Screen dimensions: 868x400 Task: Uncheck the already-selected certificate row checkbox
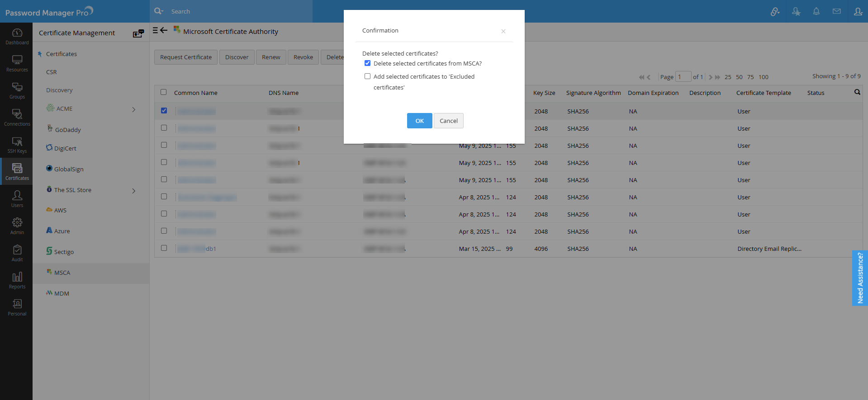(x=164, y=111)
